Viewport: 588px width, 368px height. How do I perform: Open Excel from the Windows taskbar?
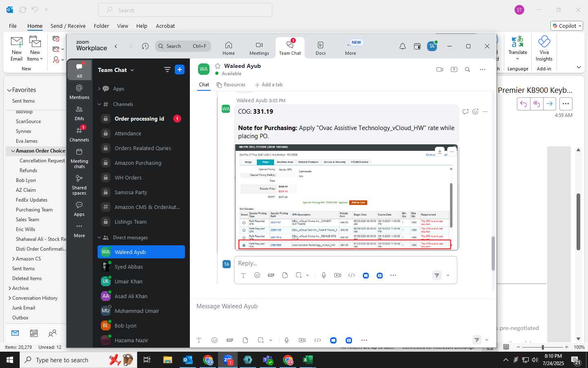(x=307, y=360)
